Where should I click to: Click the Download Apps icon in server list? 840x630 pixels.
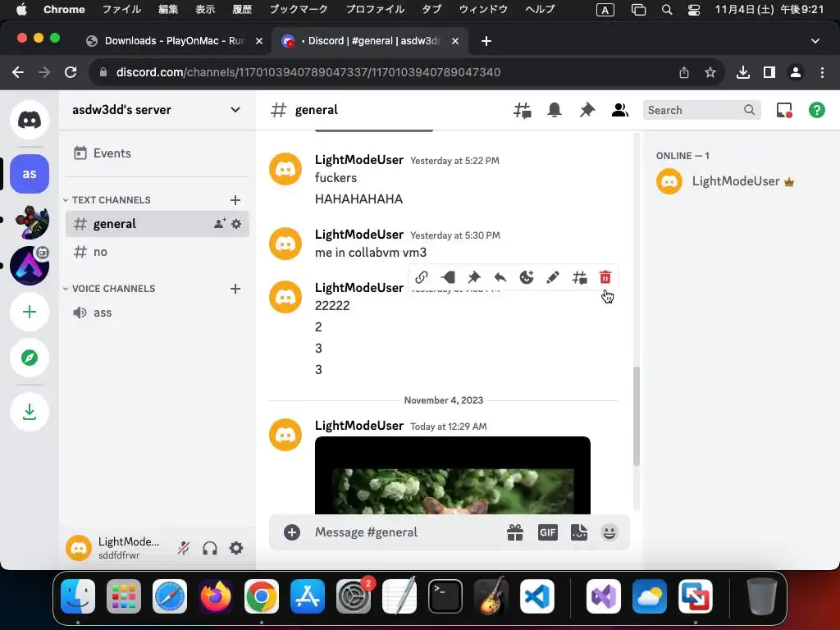click(30, 412)
